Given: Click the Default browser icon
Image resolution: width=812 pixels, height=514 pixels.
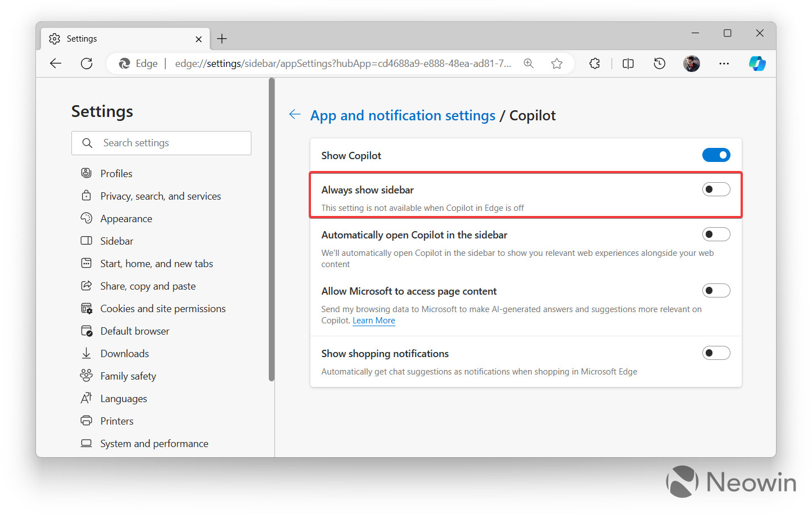Looking at the screenshot, I should [86, 331].
